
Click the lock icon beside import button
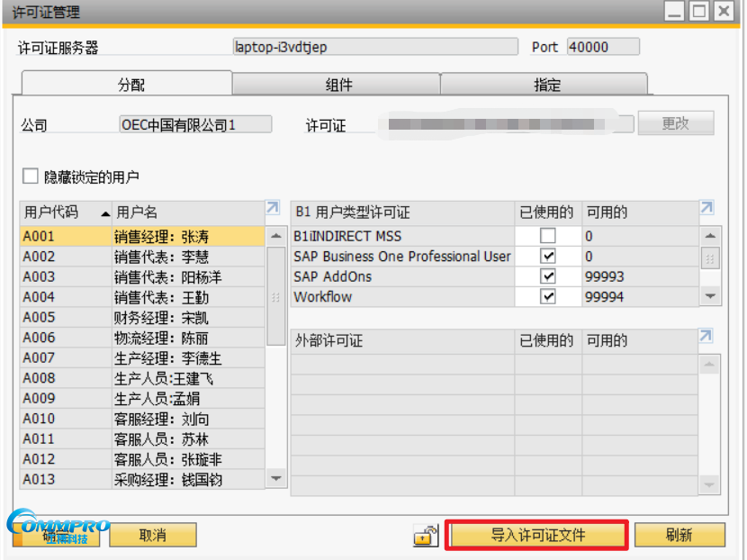tap(426, 536)
